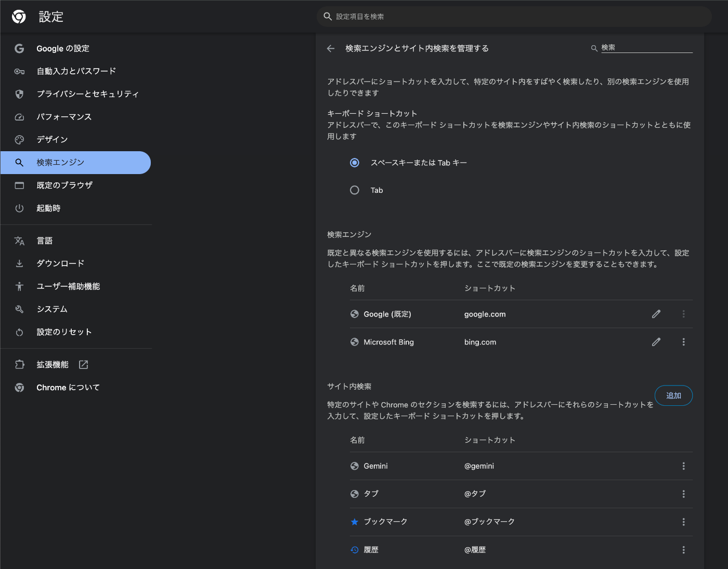Click the globe icon beside Gemini
The height and width of the screenshot is (569, 728).
click(355, 466)
